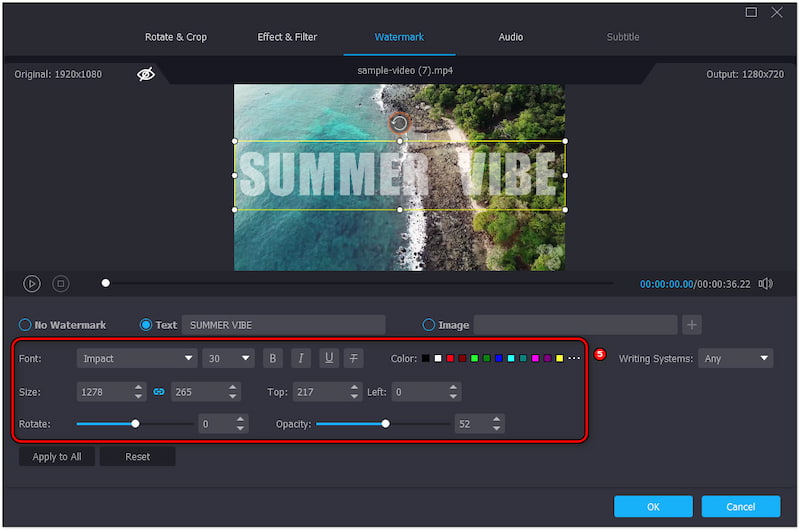The image size is (800, 530).
Task: Toggle Underline text formatting
Action: click(x=327, y=358)
